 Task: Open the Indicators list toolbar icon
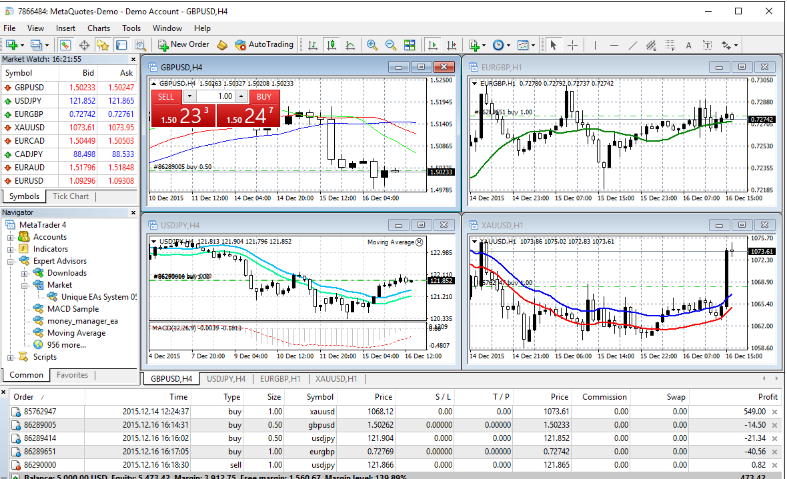474,45
